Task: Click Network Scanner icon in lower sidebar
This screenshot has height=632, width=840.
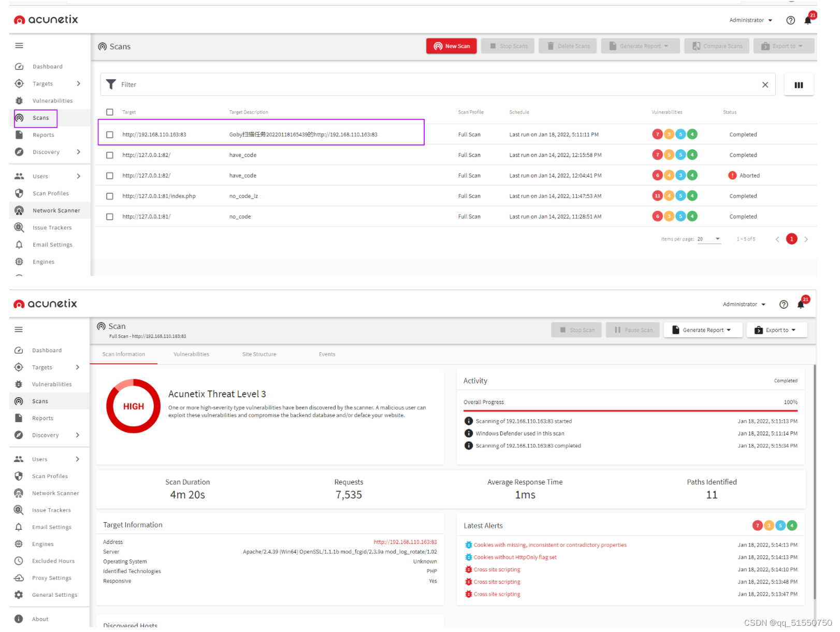Action: (19, 493)
